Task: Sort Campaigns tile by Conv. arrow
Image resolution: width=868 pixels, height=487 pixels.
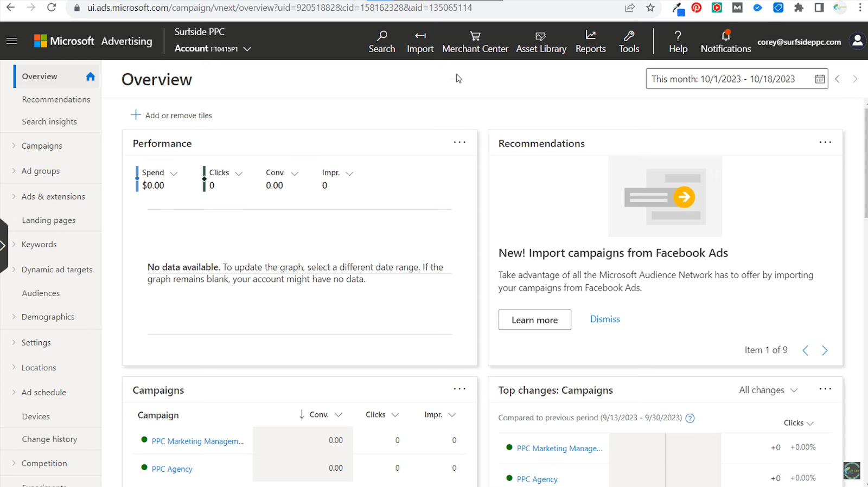Action: pos(302,415)
